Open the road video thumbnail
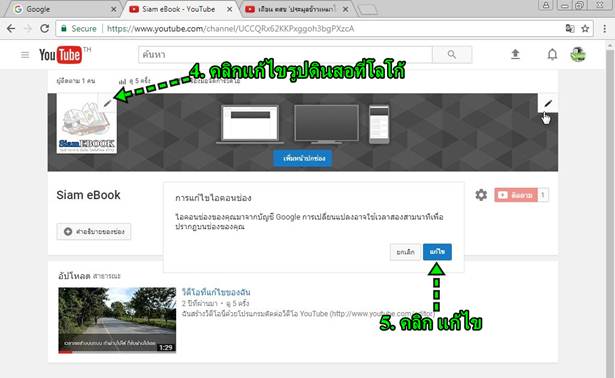Viewport: 615px width, 378px height. pos(117,320)
